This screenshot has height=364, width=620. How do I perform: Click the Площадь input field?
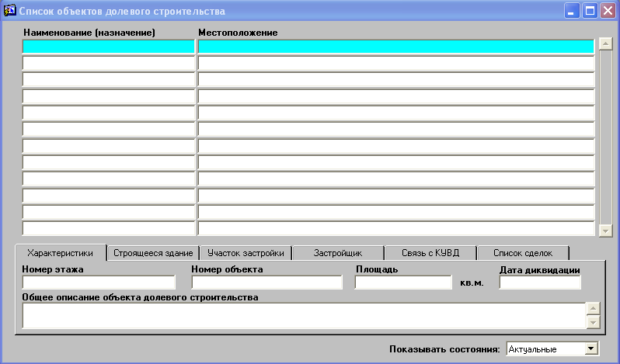coord(403,283)
